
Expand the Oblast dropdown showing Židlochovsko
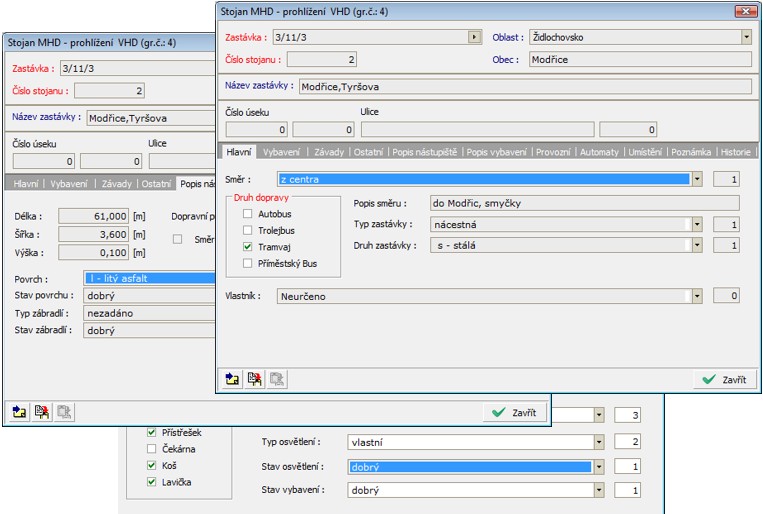(x=746, y=37)
